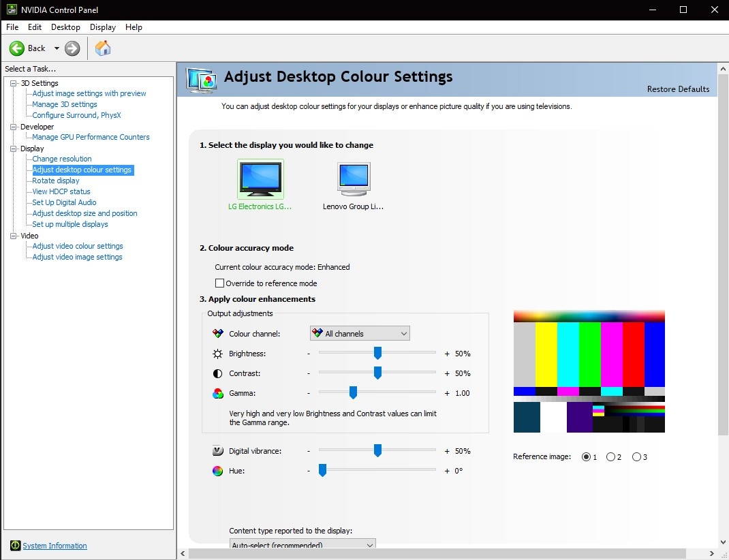Click the Forward arrow icon in toolbar
The width and height of the screenshot is (729, 560).
(x=72, y=48)
